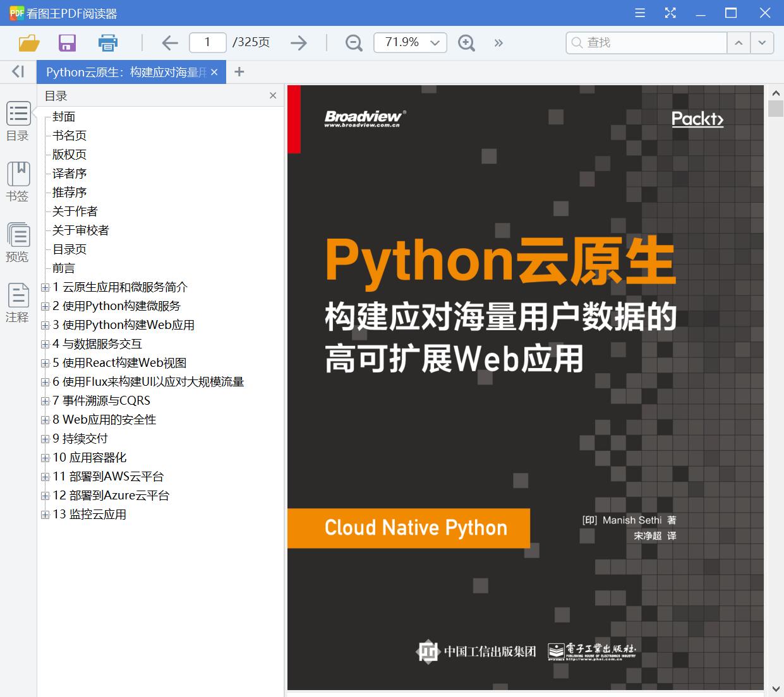
Task: Find previous search result arrow
Action: [x=738, y=43]
